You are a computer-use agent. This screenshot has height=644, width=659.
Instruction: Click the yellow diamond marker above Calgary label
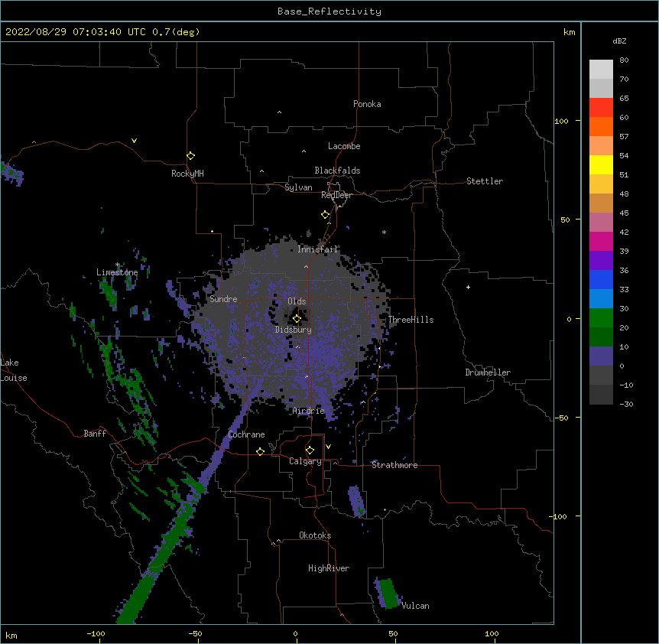point(310,450)
